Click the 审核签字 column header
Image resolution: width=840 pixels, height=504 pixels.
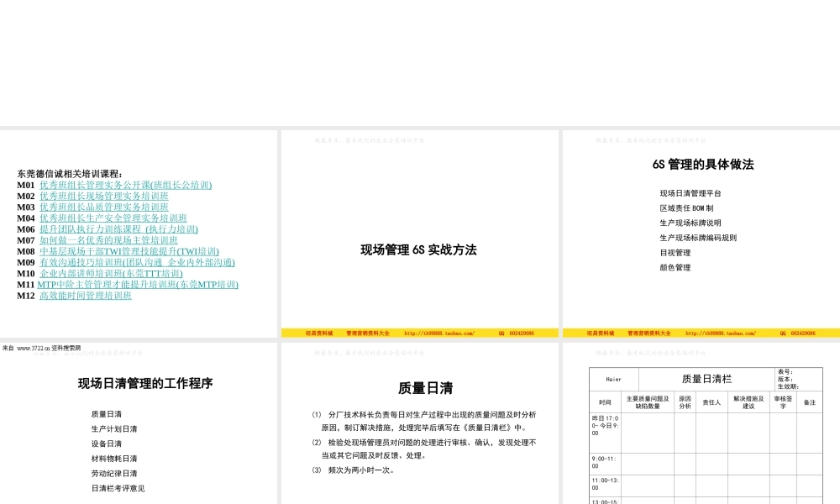click(x=783, y=402)
